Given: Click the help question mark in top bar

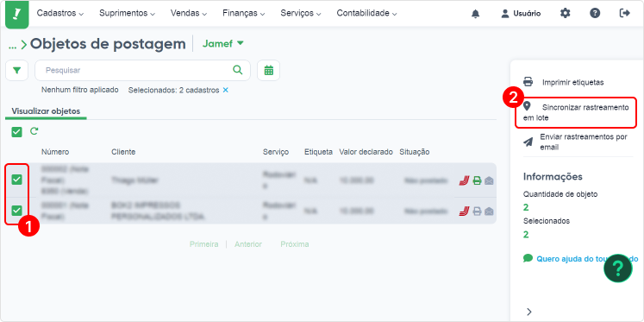Looking at the screenshot, I should coord(595,13).
